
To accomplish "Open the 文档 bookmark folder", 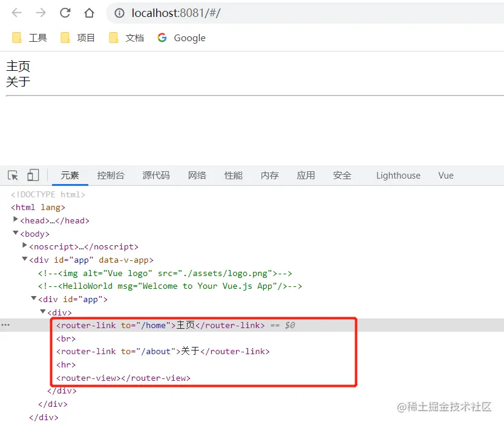I will point(126,38).
